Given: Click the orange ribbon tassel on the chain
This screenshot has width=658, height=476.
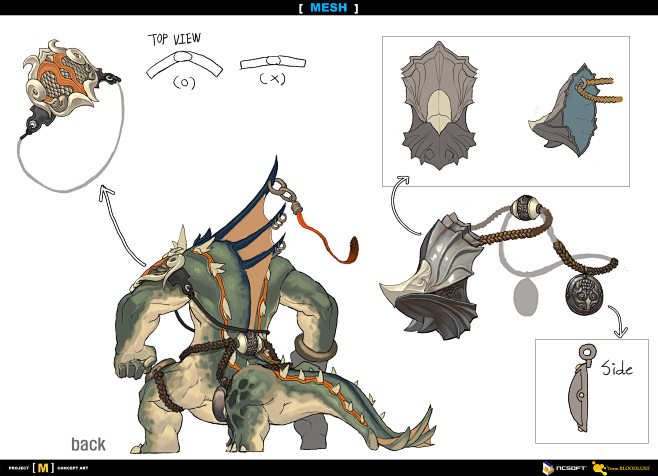Looking at the screenshot, I should (x=327, y=237).
